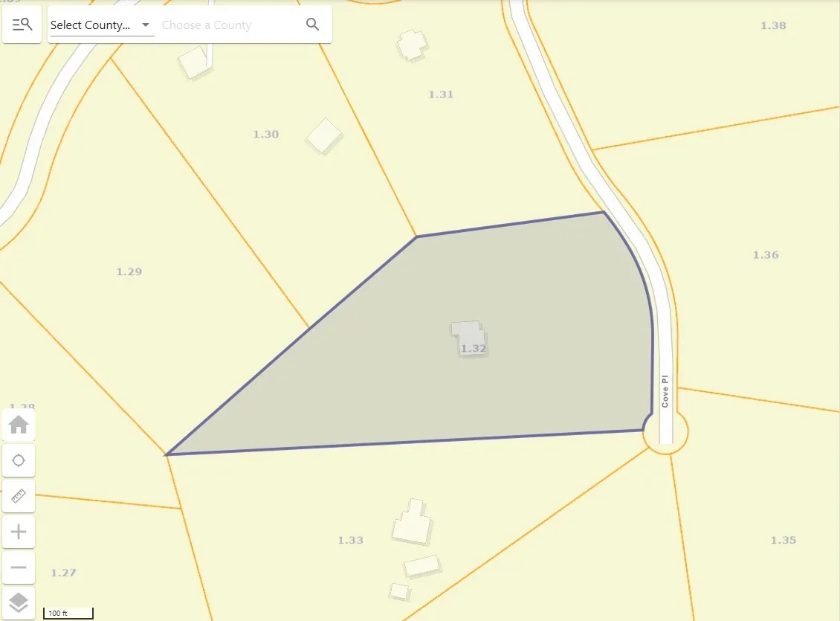Activate the ruler measure tool

pyautogui.click(x=19, y=495)
